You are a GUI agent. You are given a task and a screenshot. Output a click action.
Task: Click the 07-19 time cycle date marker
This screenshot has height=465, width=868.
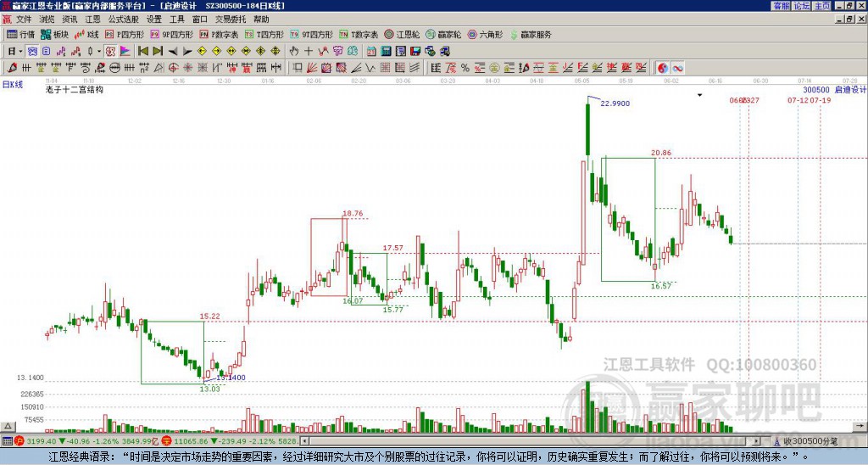[821, 100]
